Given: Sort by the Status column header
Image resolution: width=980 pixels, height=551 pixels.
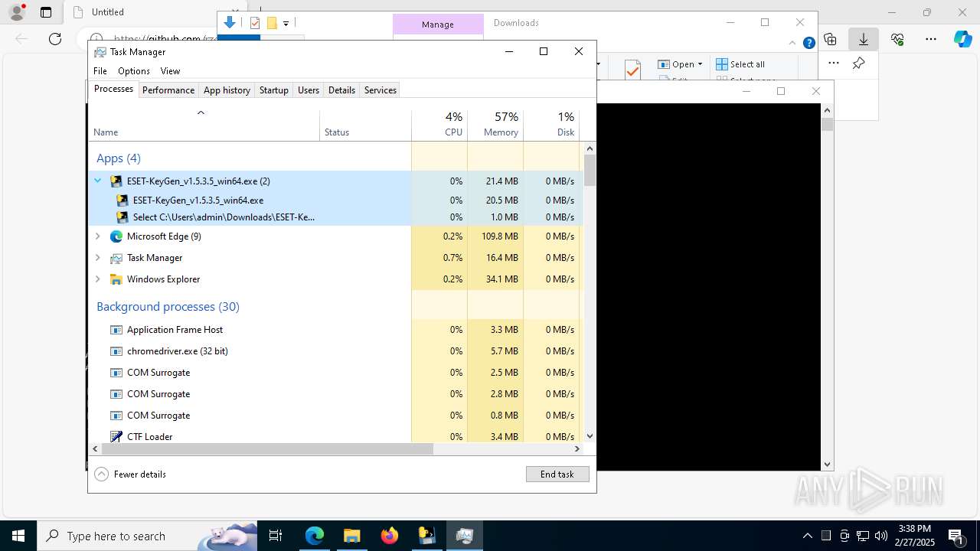Looking at the screenshot, I should point(365,125).
